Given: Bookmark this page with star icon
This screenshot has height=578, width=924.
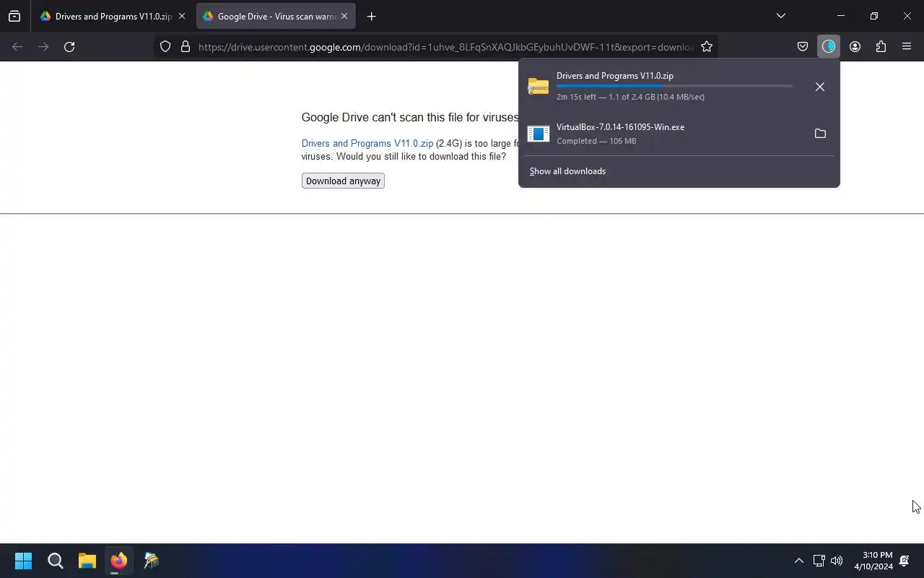Looking at the screenshot, I should 707,46.
